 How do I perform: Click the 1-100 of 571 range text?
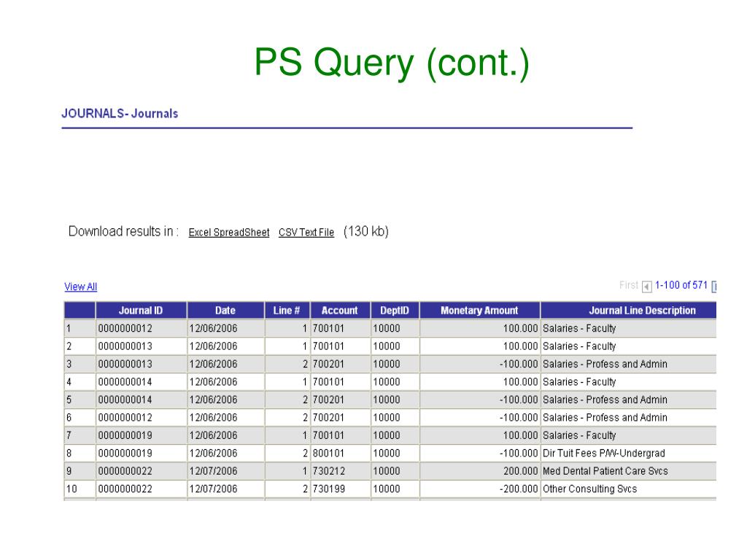(x=681, y=285)
